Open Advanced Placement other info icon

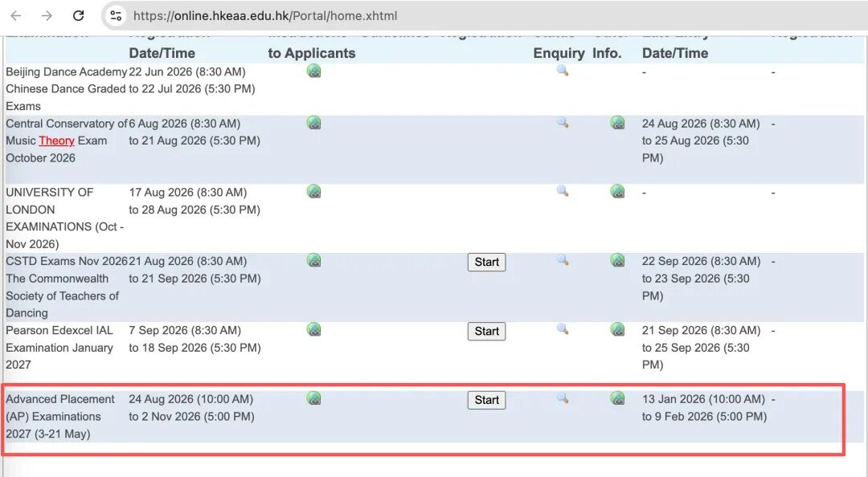click(x=617, y=397)
